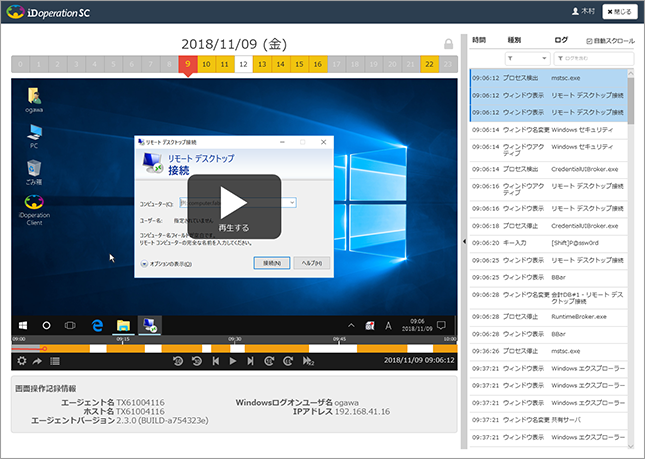645x459 pixels.
Task: Click Remote Desktop icon in taskbar
Action: 149,325
